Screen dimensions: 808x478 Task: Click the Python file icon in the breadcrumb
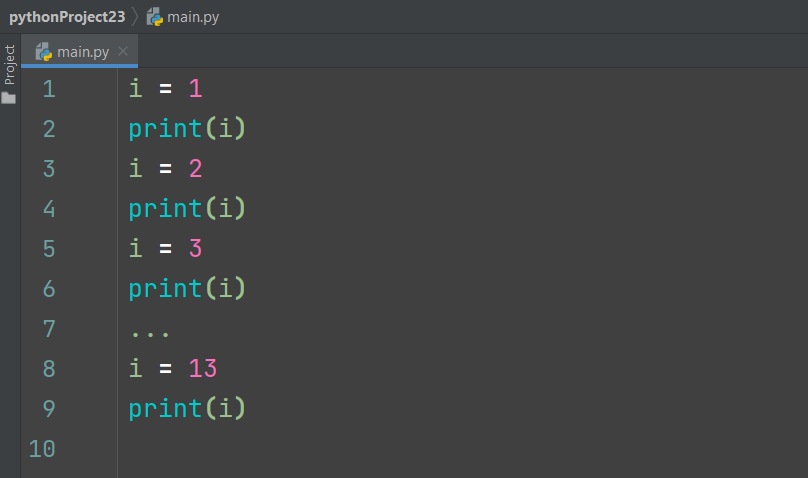click(x=155, y=17)
